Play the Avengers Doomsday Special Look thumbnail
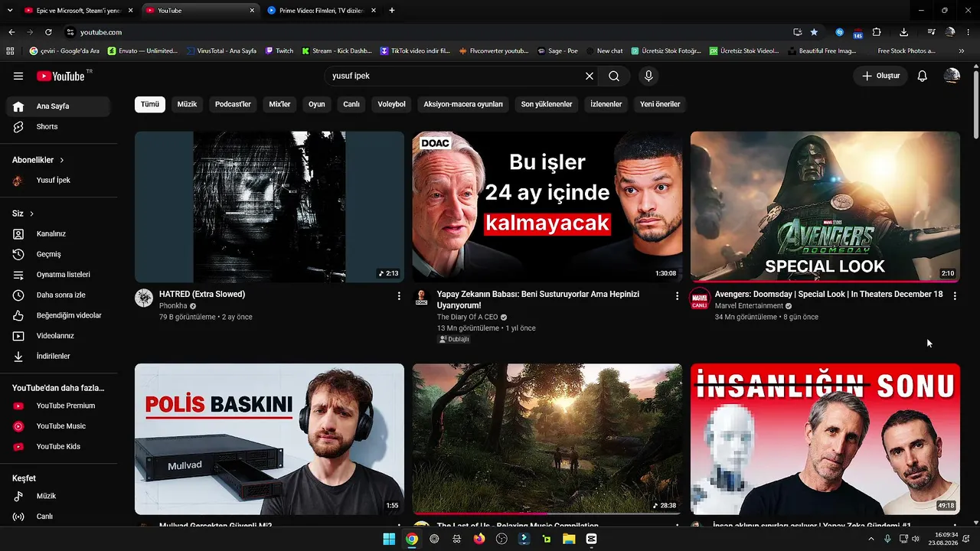 pos(825,207)
